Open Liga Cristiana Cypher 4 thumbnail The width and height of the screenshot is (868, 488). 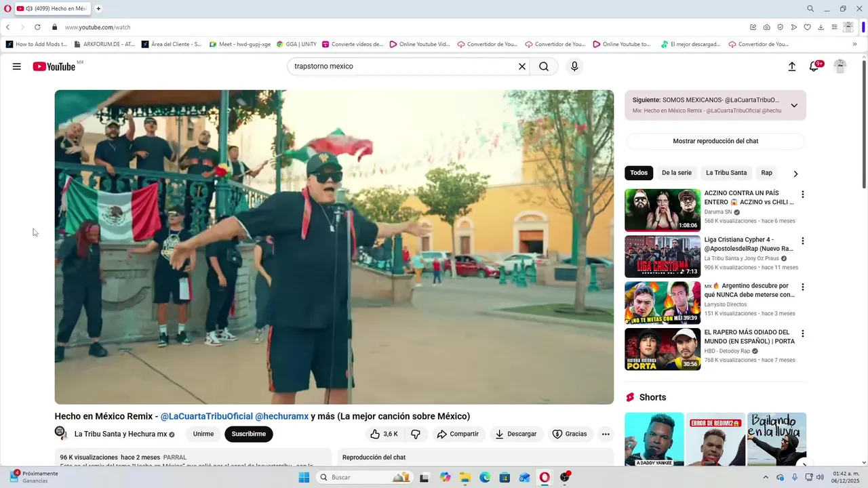663,256
